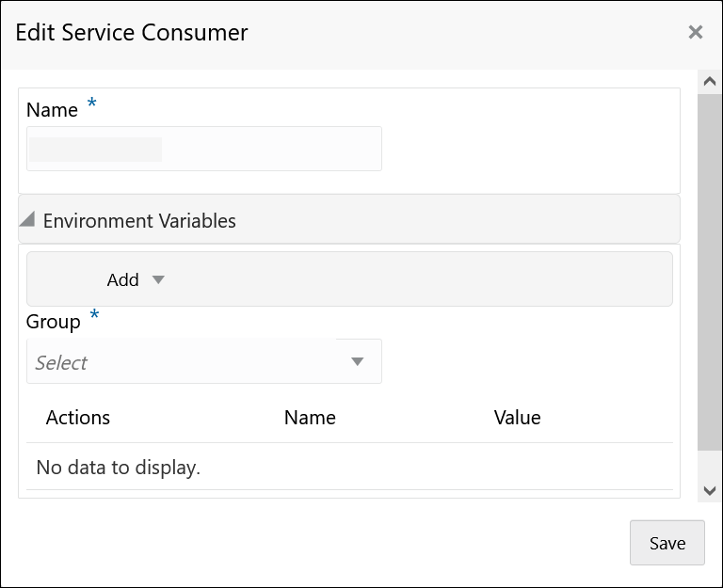This screenshot has width=723, height=588.
Task: Collapse the Environment Variables section triangle
Action: pyautogui.click(x=27, y=220)
